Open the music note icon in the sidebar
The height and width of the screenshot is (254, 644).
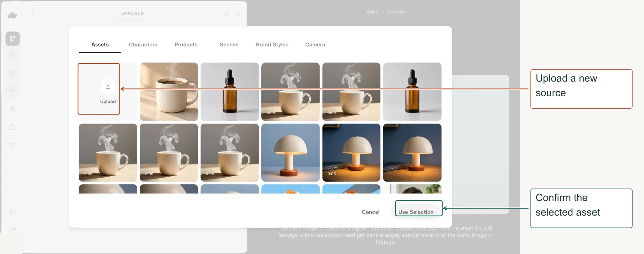[x=13, y=89]
